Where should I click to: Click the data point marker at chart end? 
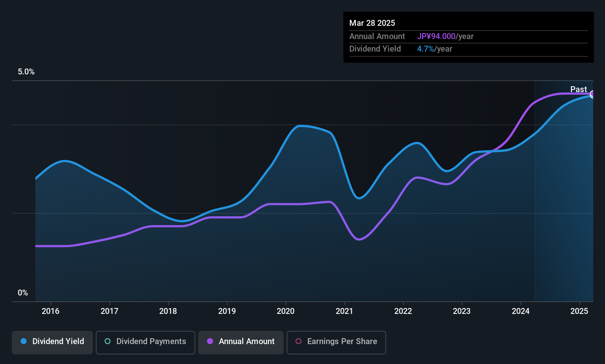tap(592, 94)
